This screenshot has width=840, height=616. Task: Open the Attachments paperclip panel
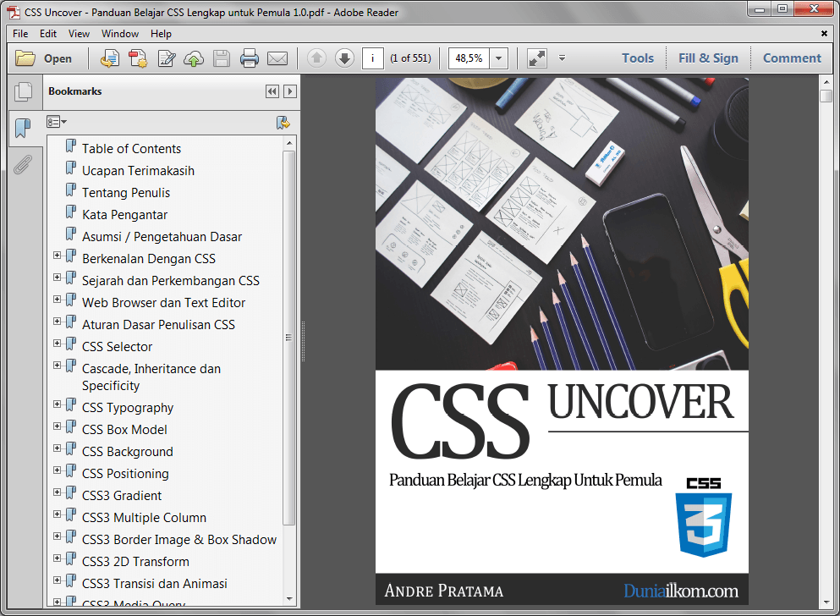[x=23, y=165]
